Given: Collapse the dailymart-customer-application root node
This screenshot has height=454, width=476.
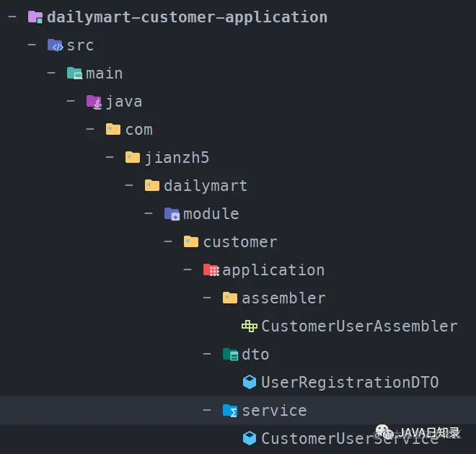Looking at the screenshot, I should 12,17.
